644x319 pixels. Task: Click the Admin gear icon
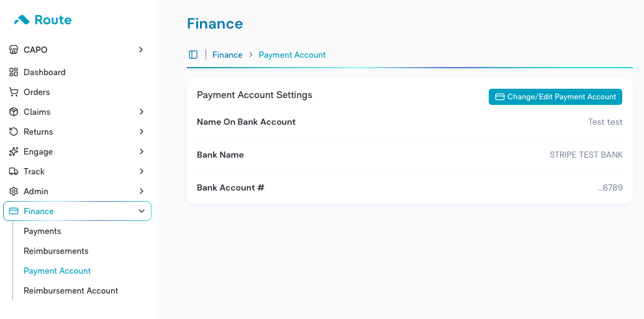[14, 191]
